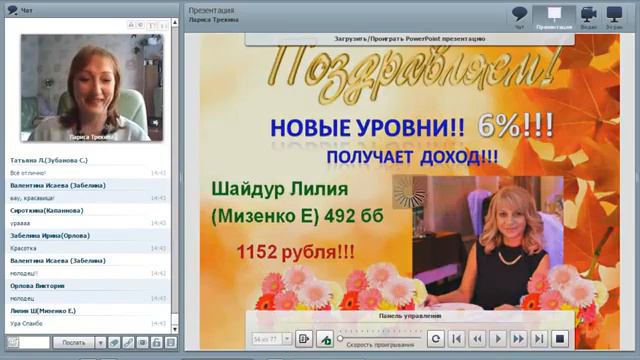Screen dimensions: 640x360
Task: Click the rewind previous slide button
Action: [x=477, y=339]
